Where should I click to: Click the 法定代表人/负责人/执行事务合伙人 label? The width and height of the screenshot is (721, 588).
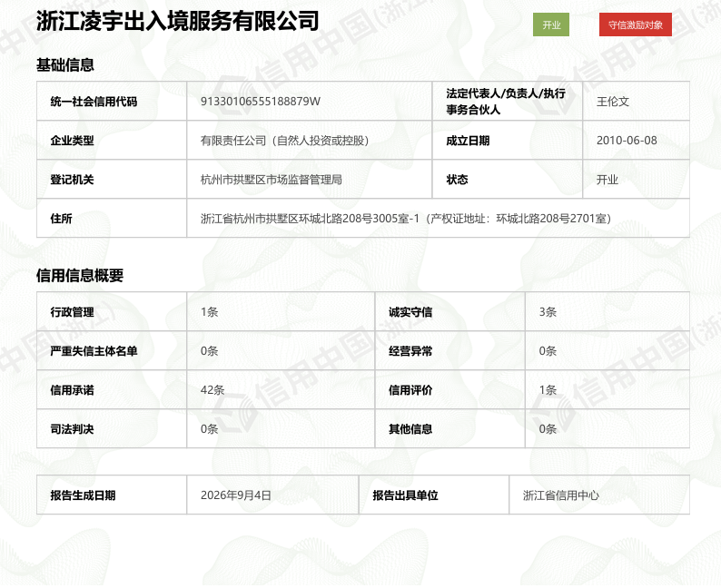508,101
